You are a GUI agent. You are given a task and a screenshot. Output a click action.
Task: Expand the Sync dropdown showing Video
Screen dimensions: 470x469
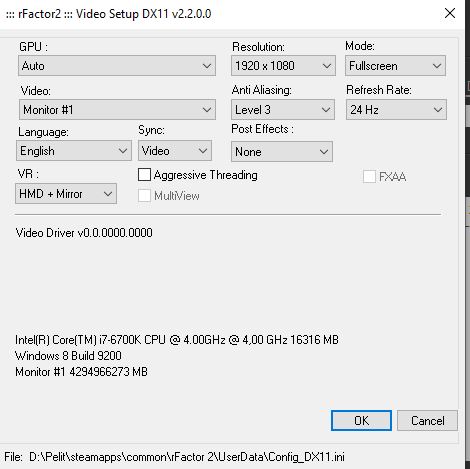(x=175, y=151)
